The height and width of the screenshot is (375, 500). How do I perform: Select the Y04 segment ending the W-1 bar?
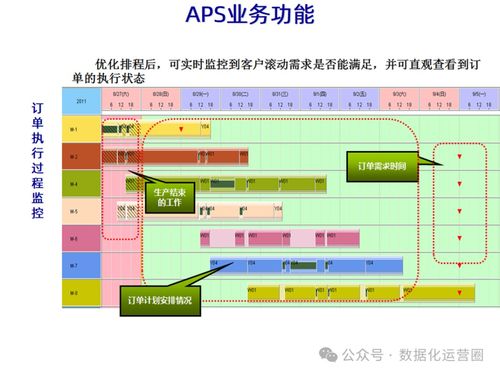point(205,130)
